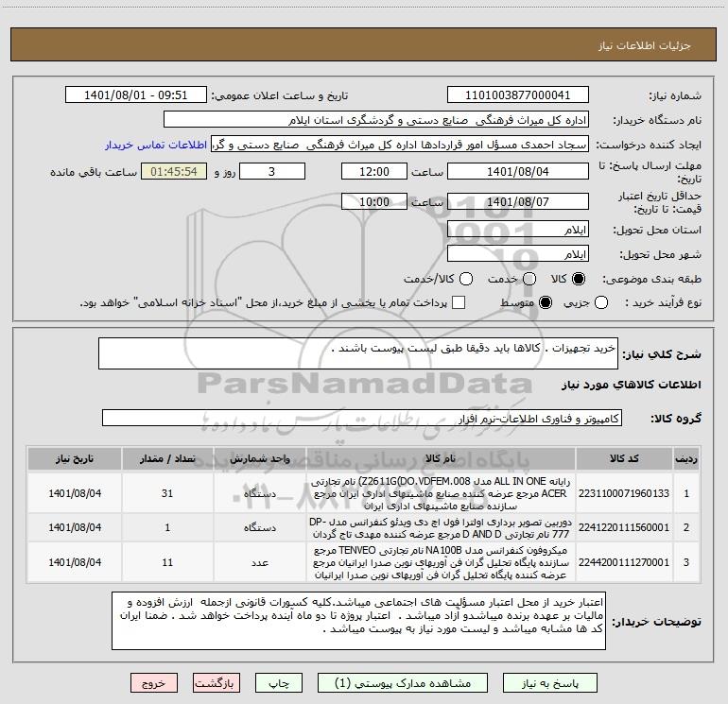Click product code 2241220111560001
728x704 pixels.
point(624,527)
